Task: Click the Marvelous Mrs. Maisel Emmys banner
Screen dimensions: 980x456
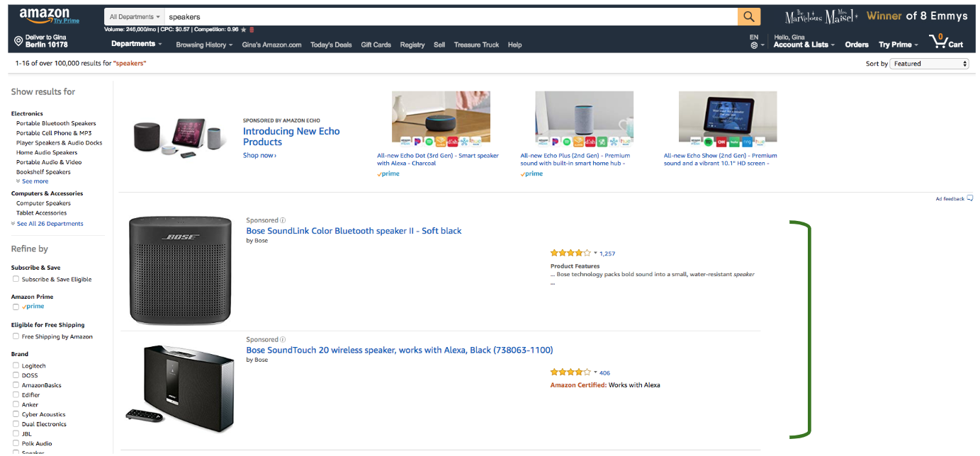Action: [876, 16]
